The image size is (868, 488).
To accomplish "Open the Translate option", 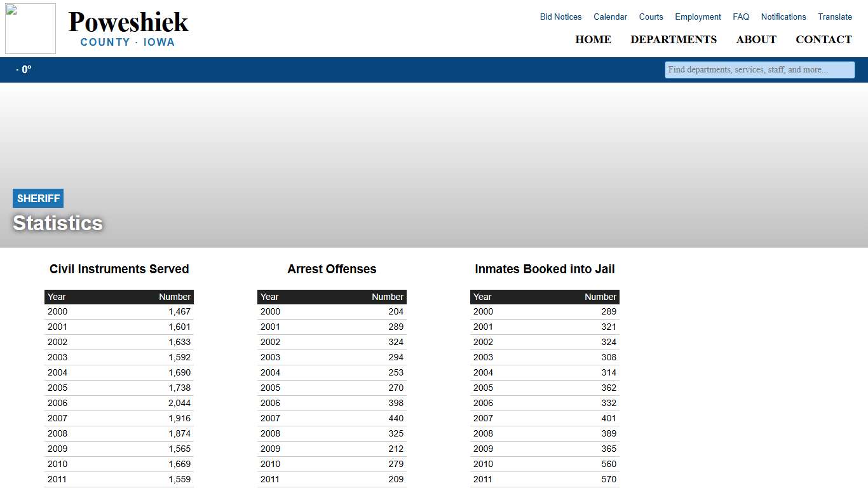I will pos(834,17).
